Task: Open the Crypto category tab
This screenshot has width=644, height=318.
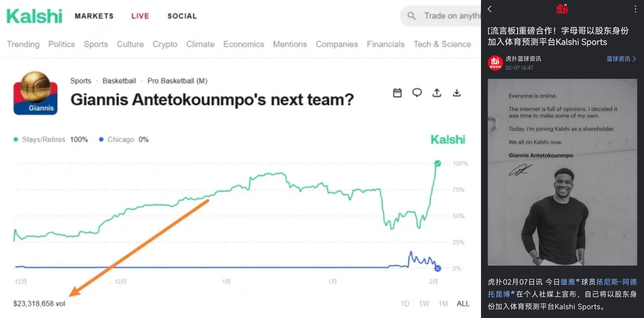Action: (x=165, y=44)
